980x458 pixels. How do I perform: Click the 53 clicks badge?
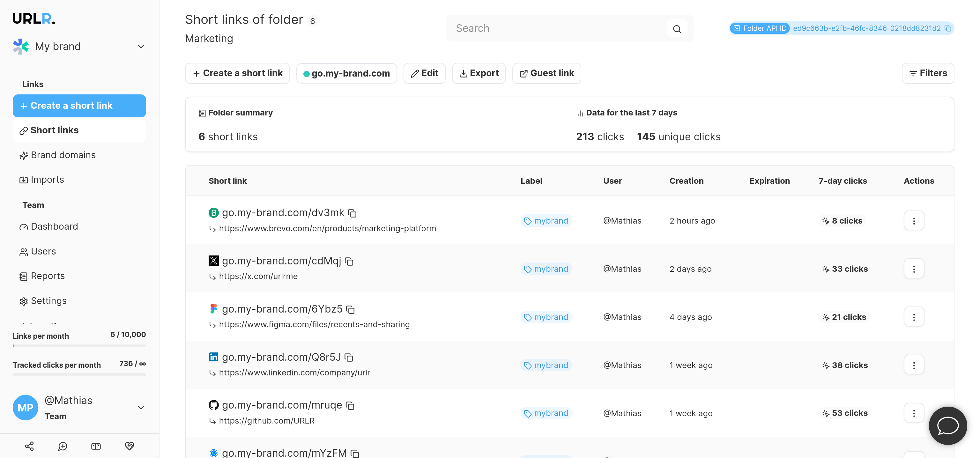click(x=844, y=413)
